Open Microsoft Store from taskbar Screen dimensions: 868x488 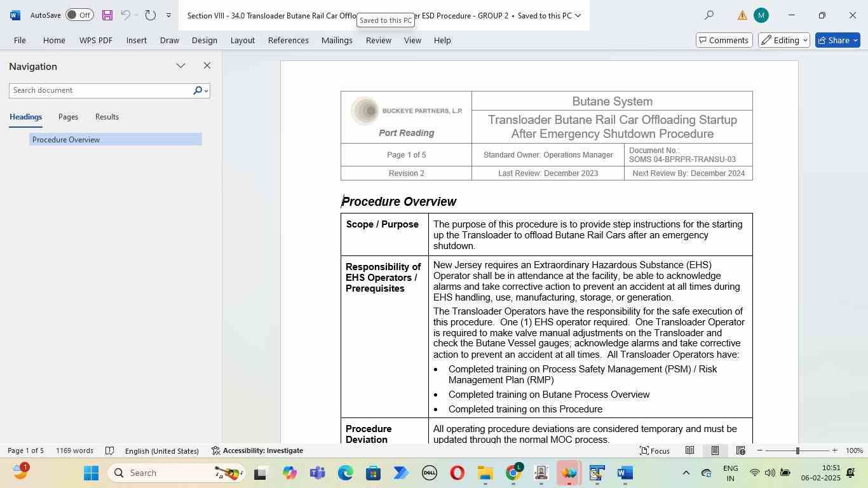point(373,473)
